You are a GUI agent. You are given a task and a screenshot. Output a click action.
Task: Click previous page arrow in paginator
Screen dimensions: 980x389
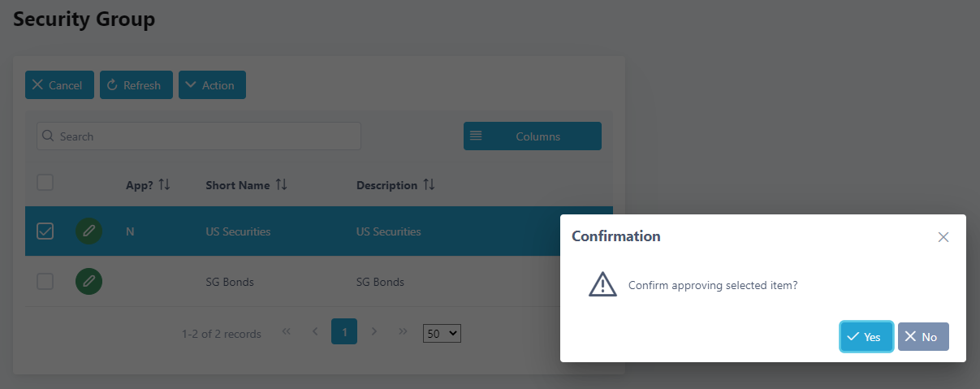(x=315, y=331)
